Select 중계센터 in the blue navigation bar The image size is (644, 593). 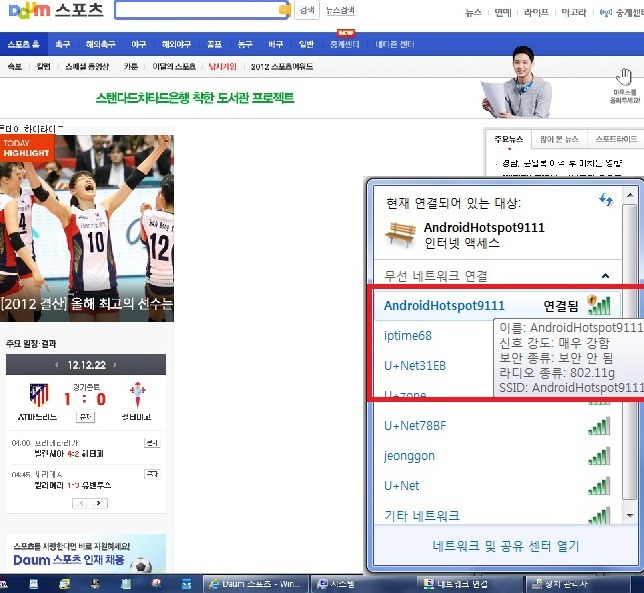pyautogui.click(x=345, y=44)
